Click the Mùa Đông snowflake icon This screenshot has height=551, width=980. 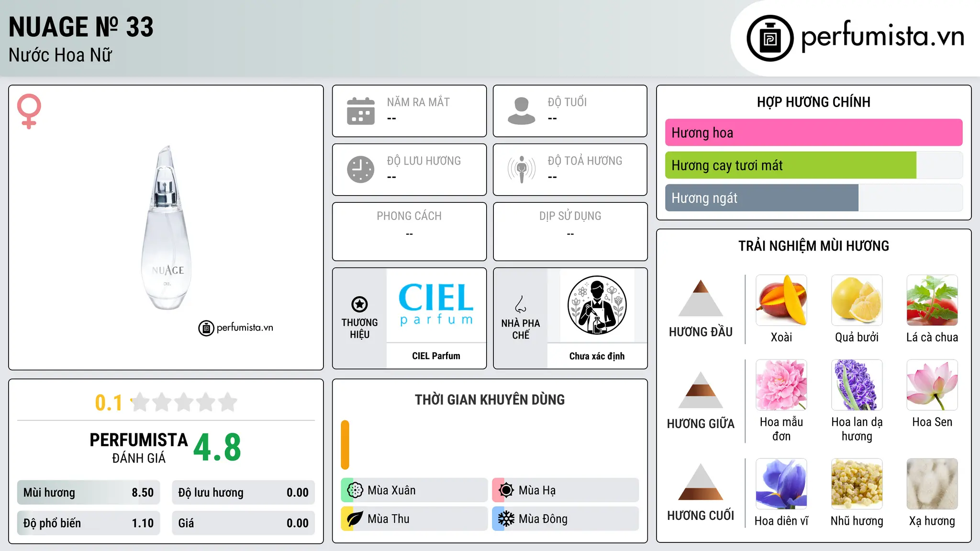click(506, 519)
